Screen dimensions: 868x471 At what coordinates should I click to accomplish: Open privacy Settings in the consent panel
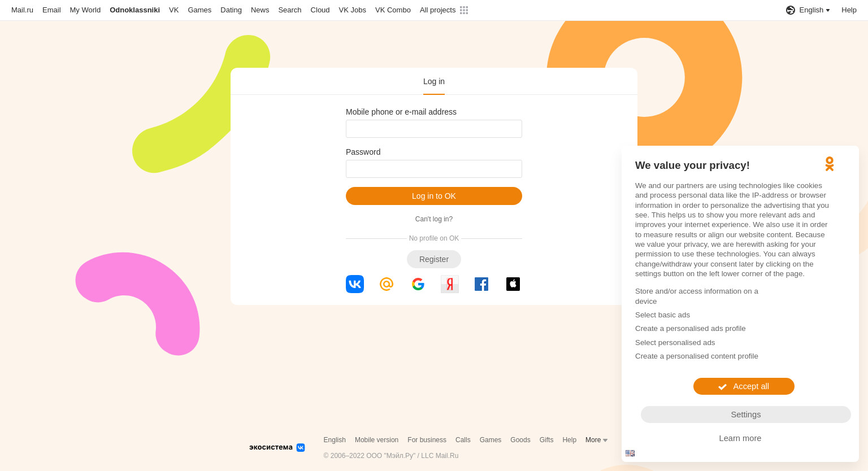(x=746, y=415)
